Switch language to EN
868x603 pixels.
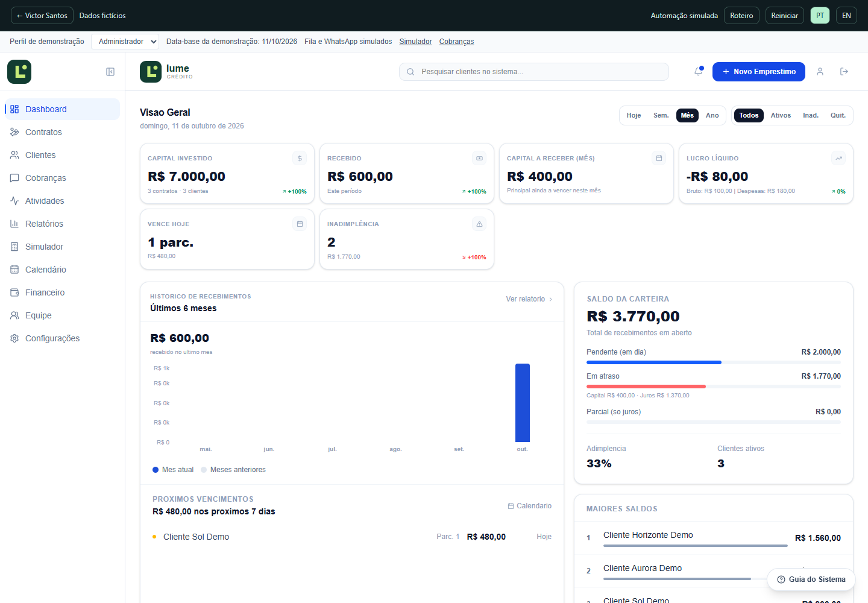[x=846, y=16]
